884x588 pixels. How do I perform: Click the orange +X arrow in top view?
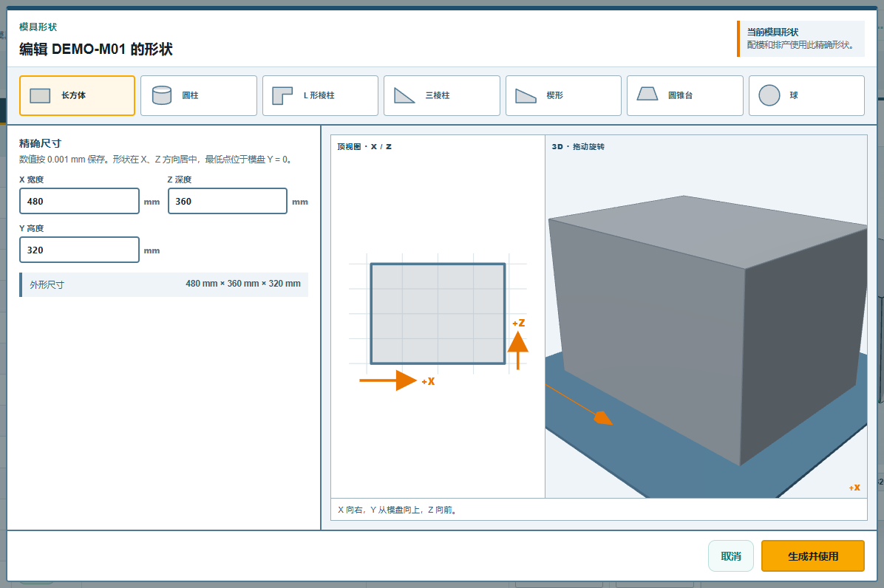[389, 380]
